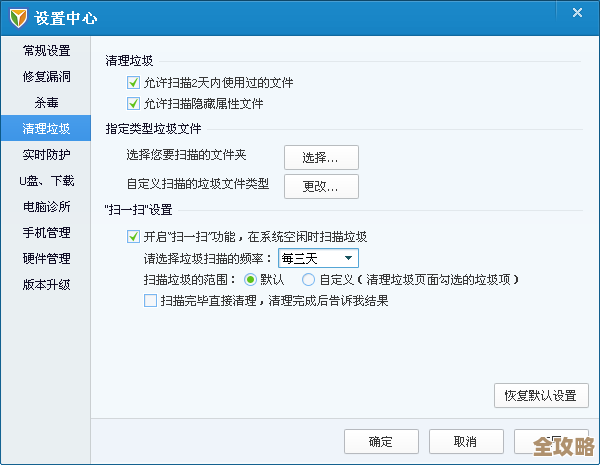Viewport: 600px width, 465px height.
Task: Select the U盘、下载 tab
Action: [x=46, y=181]
